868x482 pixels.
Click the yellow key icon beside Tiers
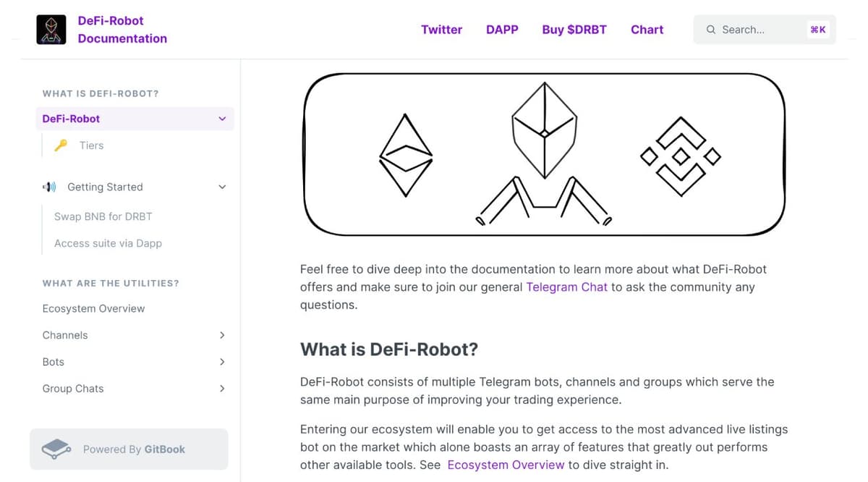point(62,145)
